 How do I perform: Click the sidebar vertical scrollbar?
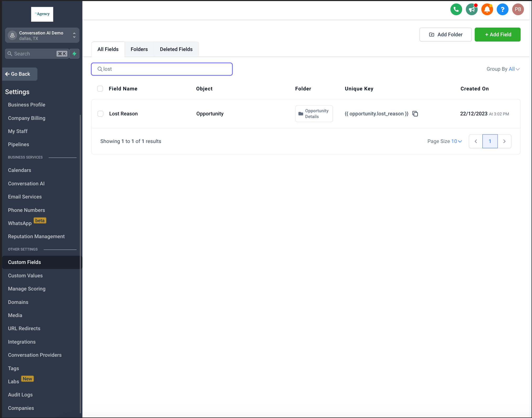click(x=80, y=264)
